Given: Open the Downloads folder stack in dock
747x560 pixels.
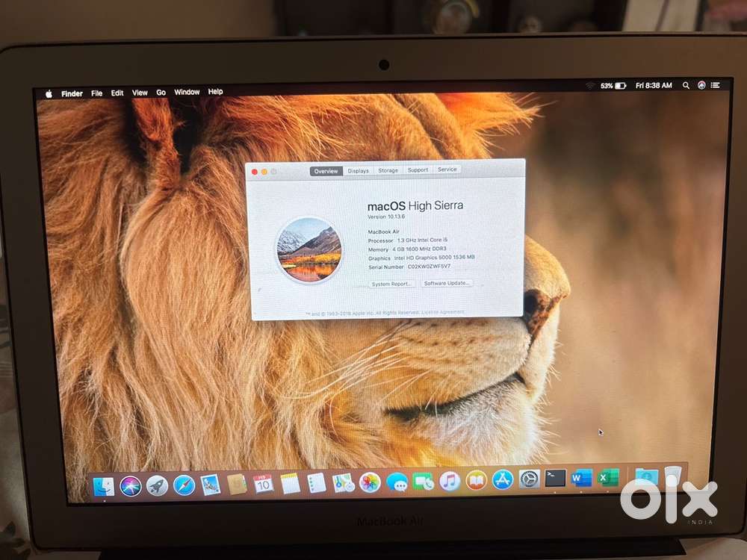Looking at the screenshot, I should [x=646, y=476].
